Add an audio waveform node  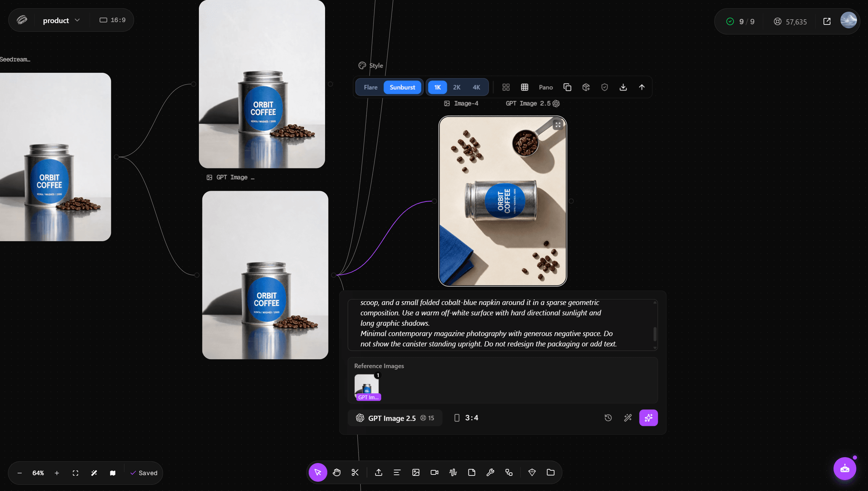pos(453,472)
